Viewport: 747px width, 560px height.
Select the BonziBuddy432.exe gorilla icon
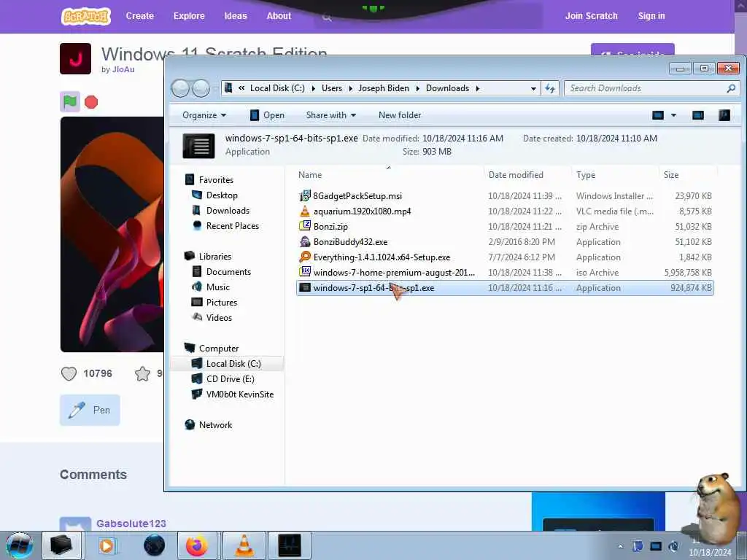(305, 241)
